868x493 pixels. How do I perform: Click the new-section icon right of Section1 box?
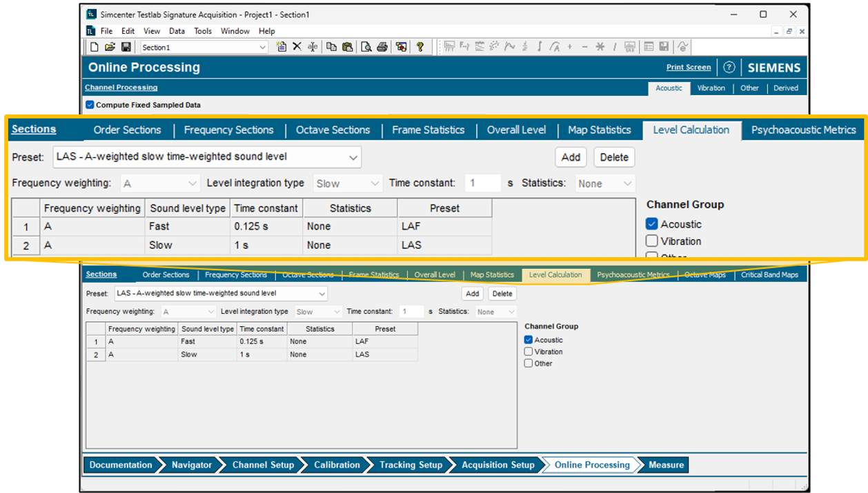click(x=282, y=47)
